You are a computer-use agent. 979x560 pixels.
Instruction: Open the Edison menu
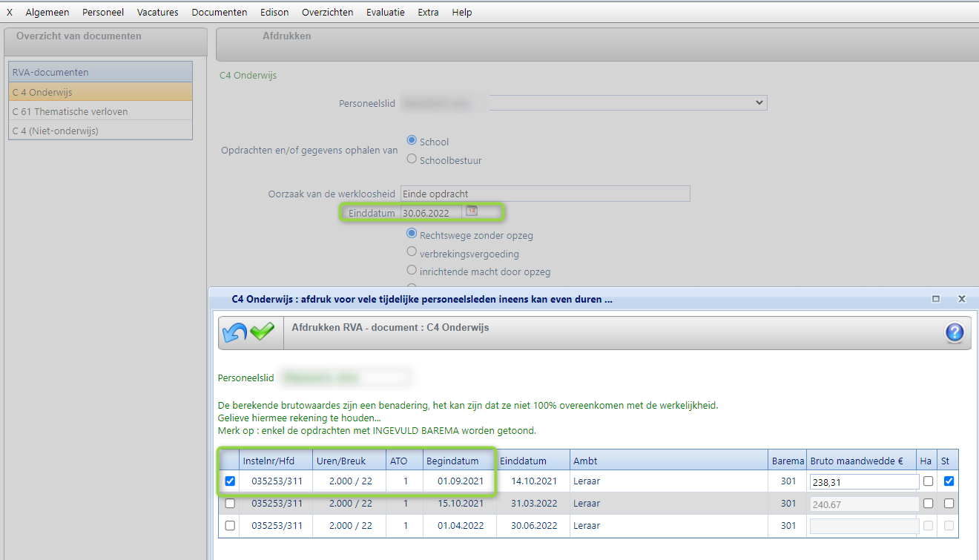(x=274, y=12)
